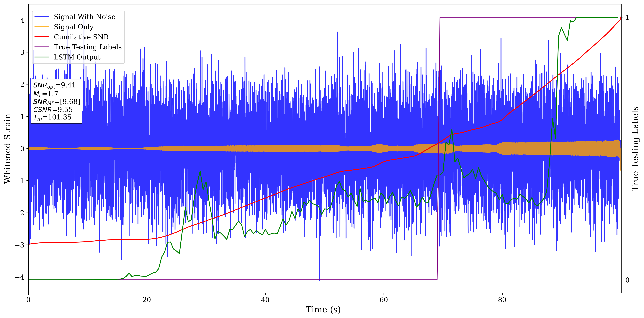Click the right True Testing Labels axis title

tap(635, 149)
